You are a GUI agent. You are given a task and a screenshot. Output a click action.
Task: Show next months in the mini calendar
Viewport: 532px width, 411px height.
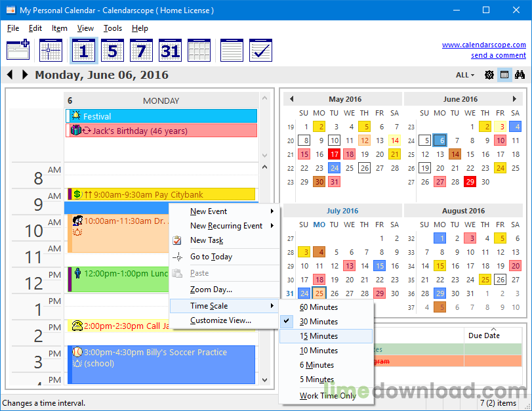point(514,99)
